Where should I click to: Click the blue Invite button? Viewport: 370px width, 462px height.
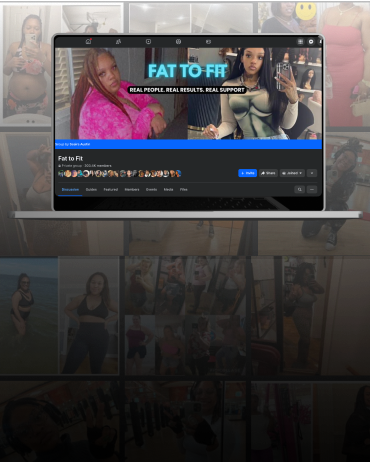point(248,173)
